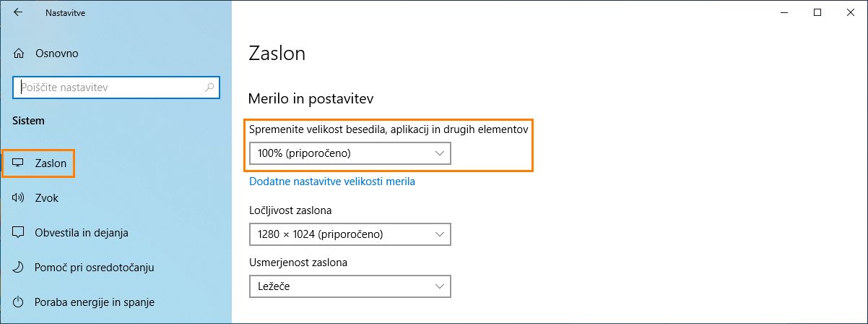Open Poraba energije in spanje page
868x324 pixels.
pyautogui.click(x=95, y=302)
